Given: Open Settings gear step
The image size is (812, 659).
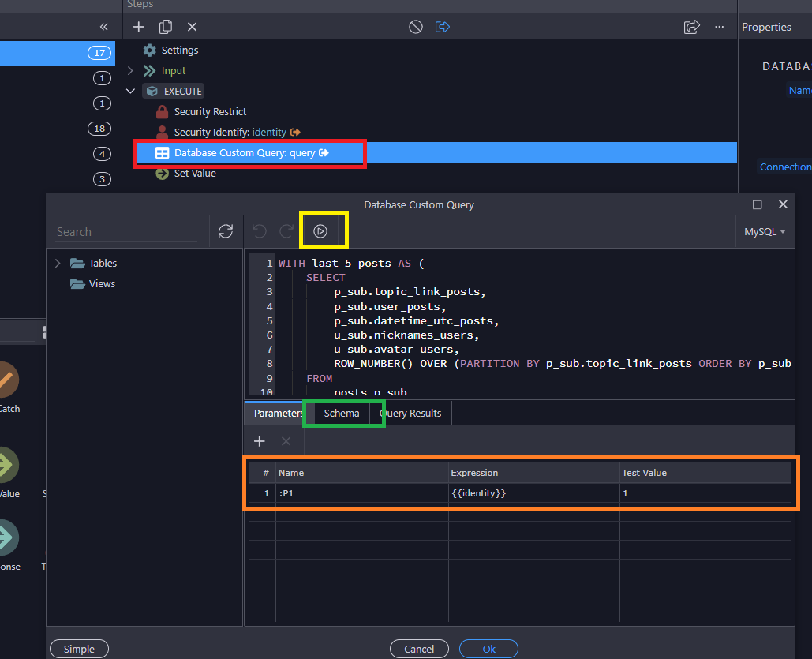Looking at the screenshot, I should [x=171, y=51].
